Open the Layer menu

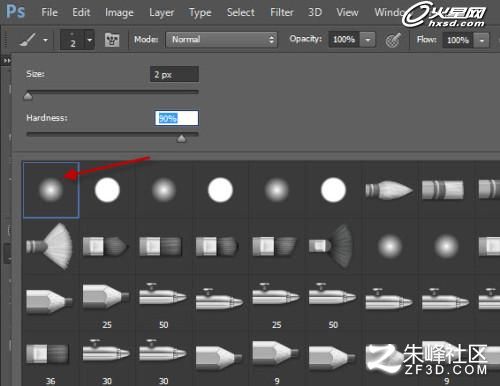(x=161, y=13)
